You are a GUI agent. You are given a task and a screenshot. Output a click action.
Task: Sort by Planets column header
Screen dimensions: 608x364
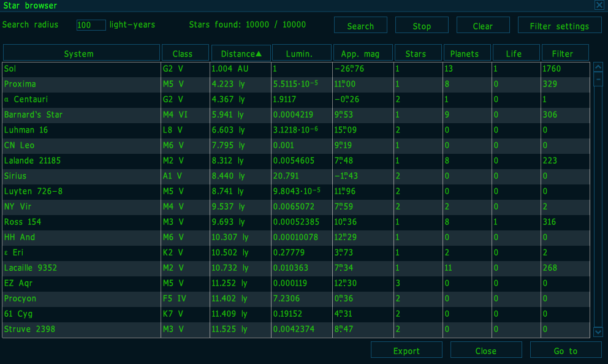[x=467, y=53]
